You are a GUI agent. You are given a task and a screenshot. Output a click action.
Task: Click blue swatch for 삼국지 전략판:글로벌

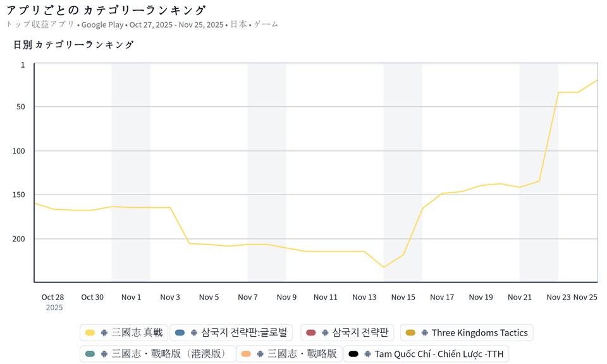click(180, 333)
